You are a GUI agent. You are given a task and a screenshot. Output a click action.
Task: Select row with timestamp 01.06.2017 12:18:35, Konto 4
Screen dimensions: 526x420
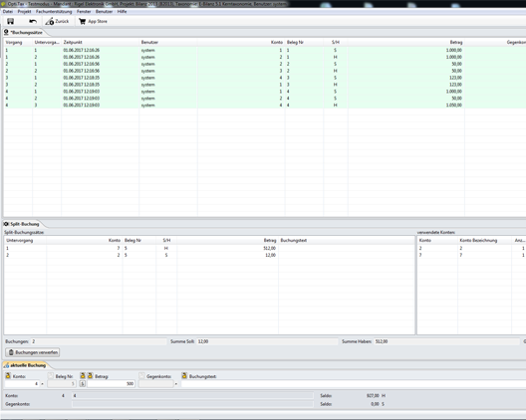265,78
